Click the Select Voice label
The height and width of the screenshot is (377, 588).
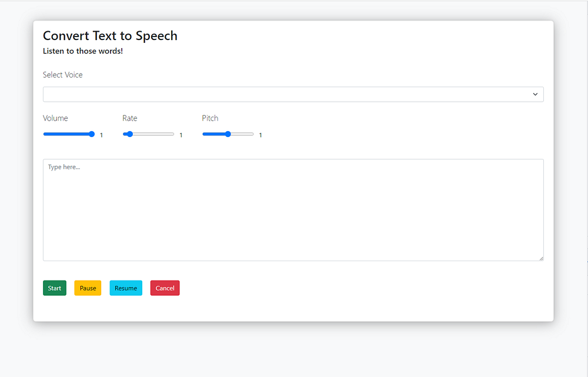click(63, 75)
